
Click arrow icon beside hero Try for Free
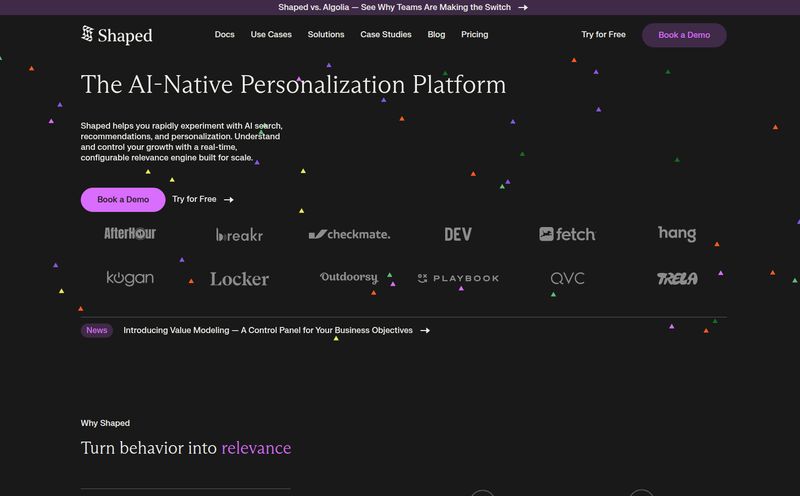[229, 200]
